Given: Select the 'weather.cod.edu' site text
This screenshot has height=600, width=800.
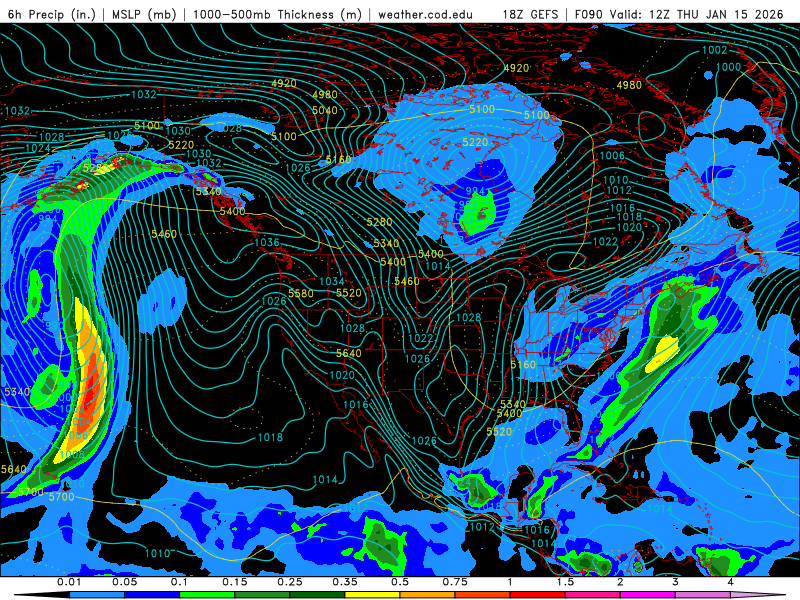Looking at the screenshot, I should pos(426,15).
